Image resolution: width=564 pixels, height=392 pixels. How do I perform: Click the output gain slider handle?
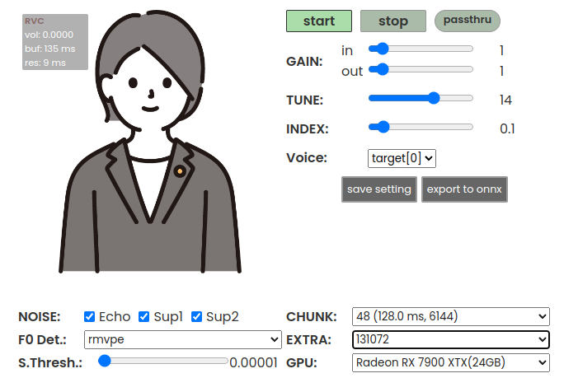click(383, 69)
